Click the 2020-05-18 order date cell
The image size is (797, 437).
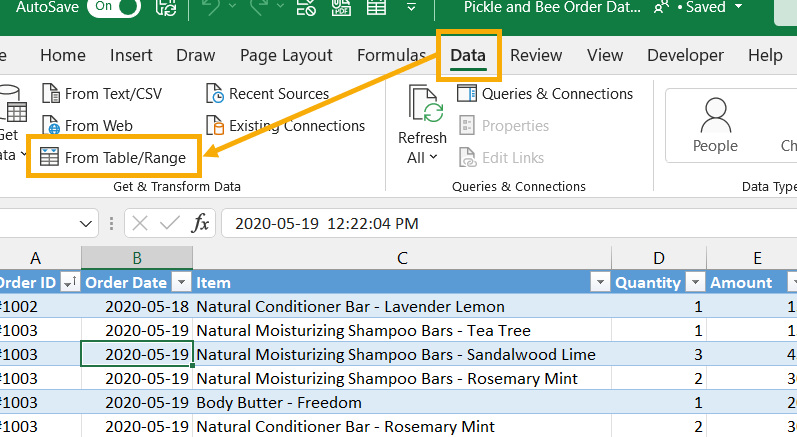[137, 306]
